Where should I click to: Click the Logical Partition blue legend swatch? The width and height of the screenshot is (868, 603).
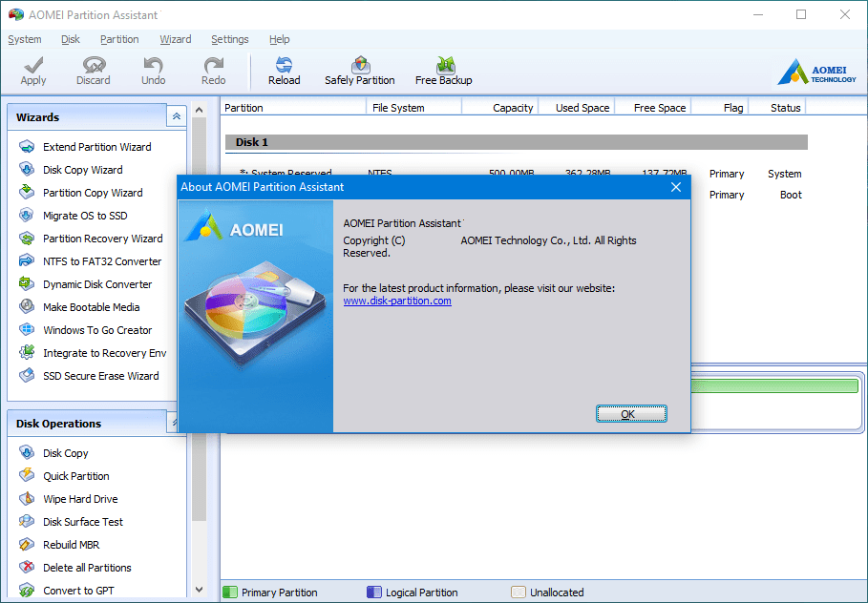point(374,593)
